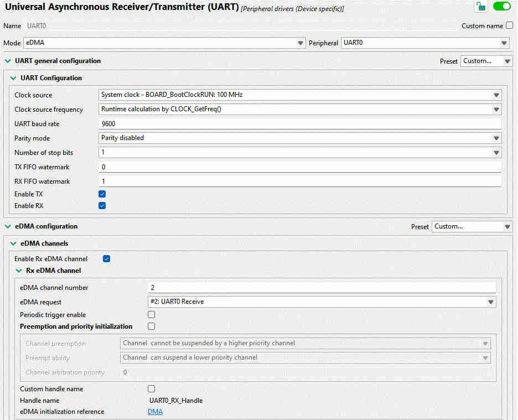Open the Parity mode dropdown
Viewport: 518px width, 420px height.
300,138
